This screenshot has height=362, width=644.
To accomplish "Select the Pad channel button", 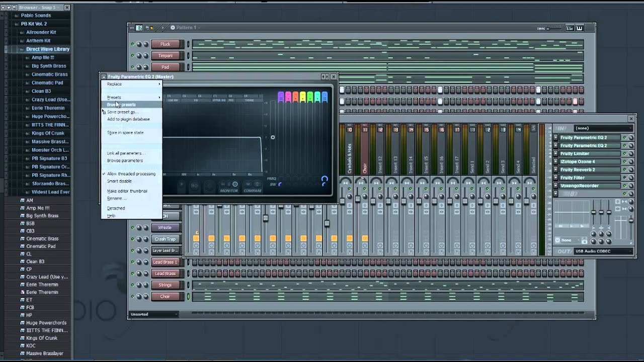I will 165,67.
